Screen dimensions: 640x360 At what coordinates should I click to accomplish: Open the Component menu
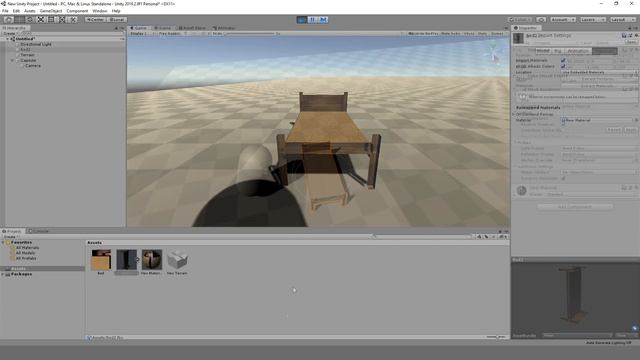tap(77, 11)
